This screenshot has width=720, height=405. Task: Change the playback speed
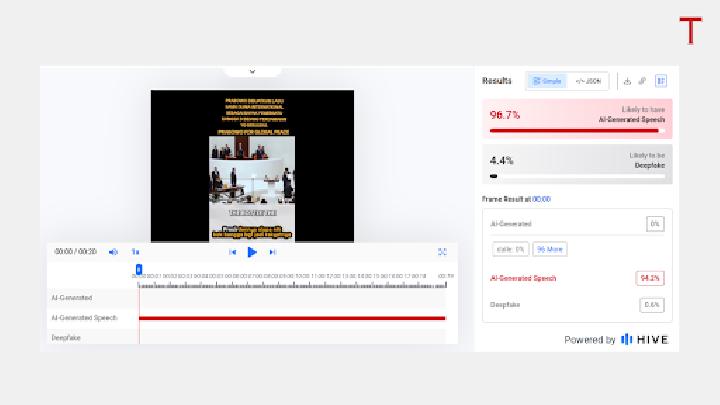click(x=135, y=252)
